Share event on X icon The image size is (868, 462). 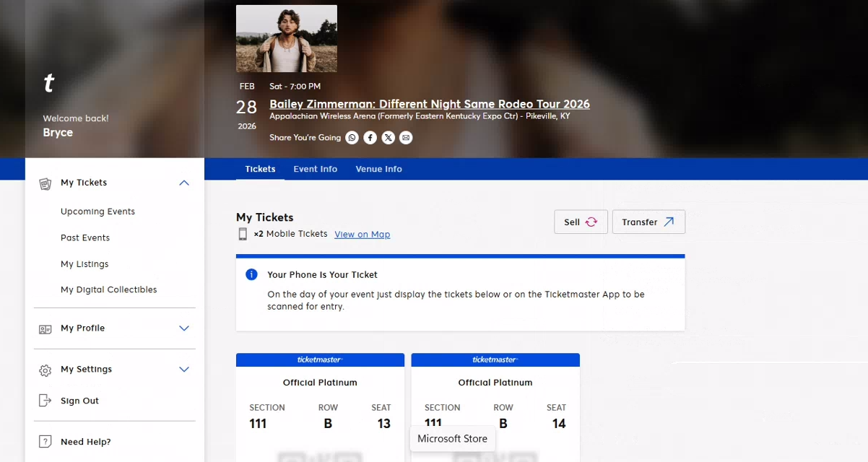(388, 137)
